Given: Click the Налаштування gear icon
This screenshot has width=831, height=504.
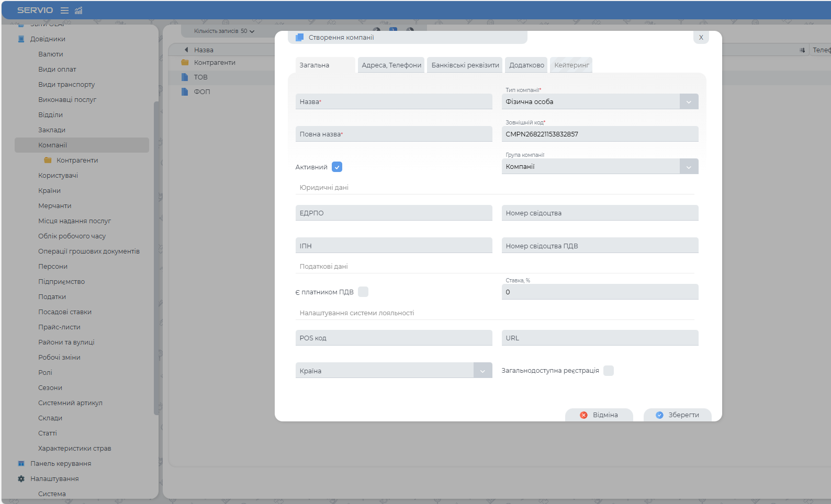Looking at the screenshot, I should (21, 479).
